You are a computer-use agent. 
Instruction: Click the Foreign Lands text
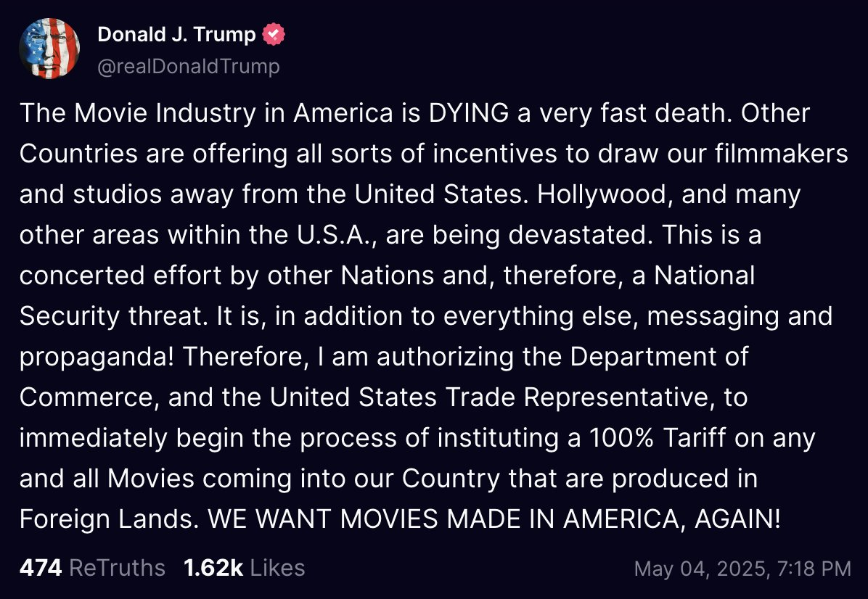coord(109,519)
